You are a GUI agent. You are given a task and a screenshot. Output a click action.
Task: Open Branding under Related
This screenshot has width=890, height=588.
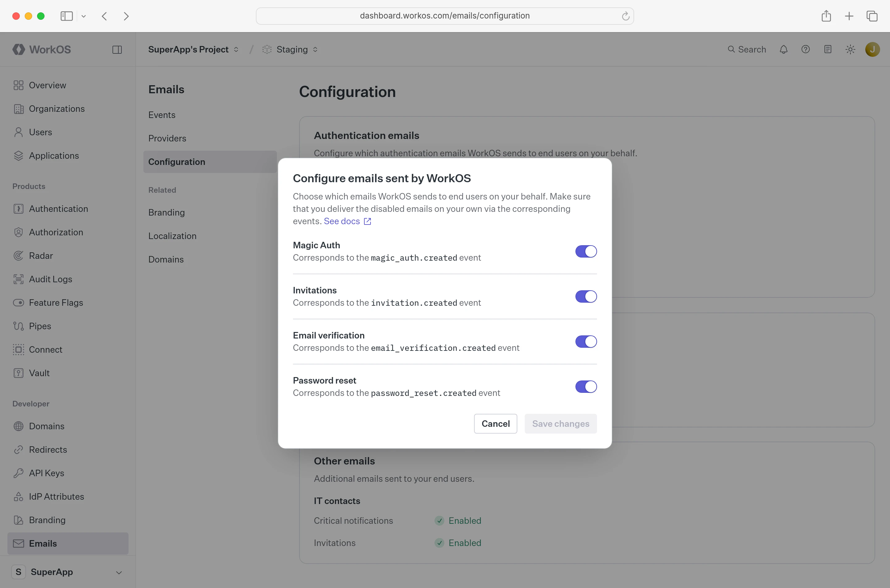166,212
